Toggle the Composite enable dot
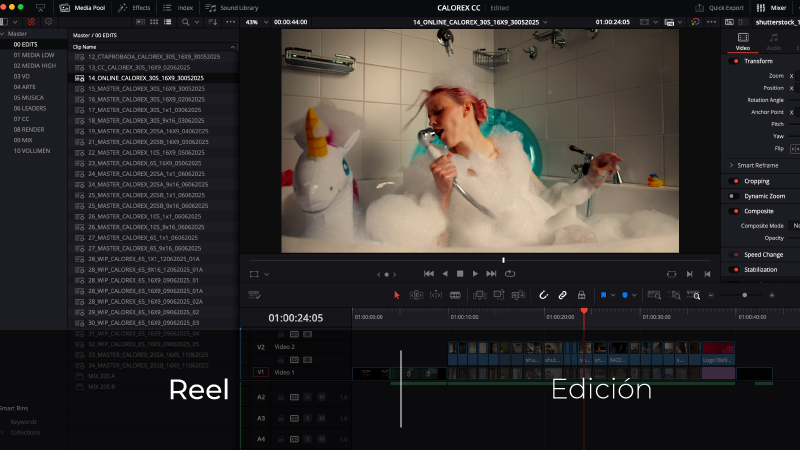The image size is (800, 450). pos(736,211)
